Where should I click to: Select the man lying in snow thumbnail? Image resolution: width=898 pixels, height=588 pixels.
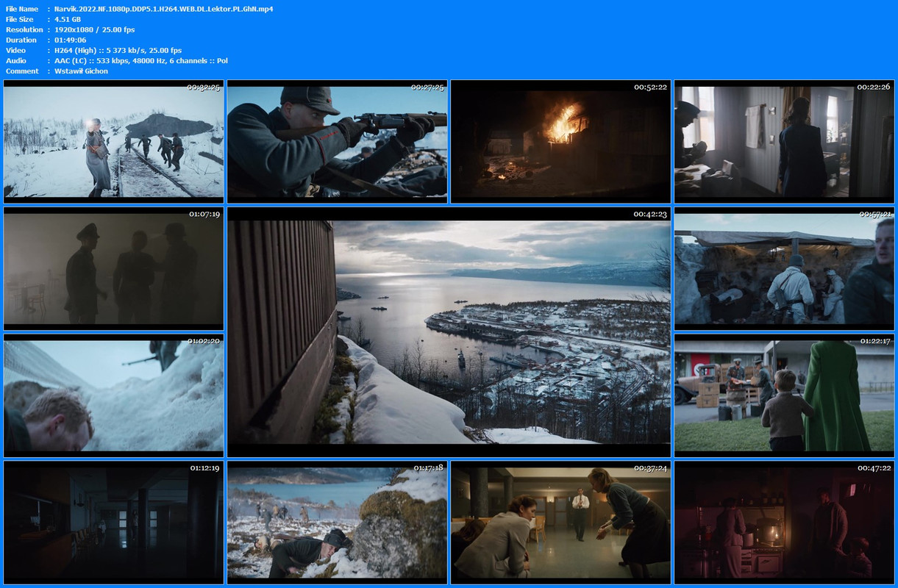coord(113,395)
